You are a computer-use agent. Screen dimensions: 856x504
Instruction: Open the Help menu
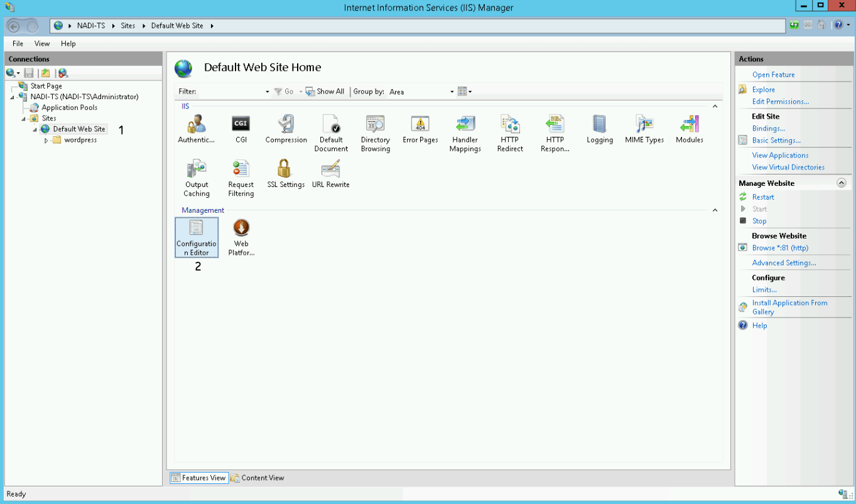68,44
